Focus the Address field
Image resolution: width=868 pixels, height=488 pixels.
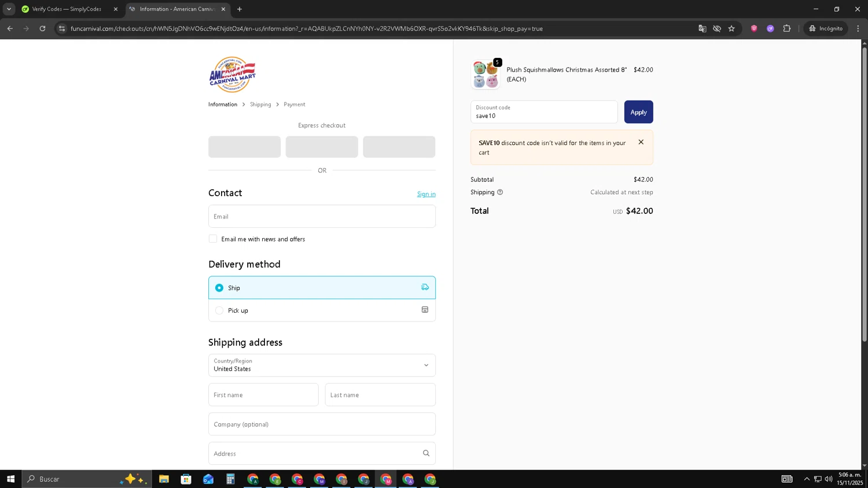point(322,453)
